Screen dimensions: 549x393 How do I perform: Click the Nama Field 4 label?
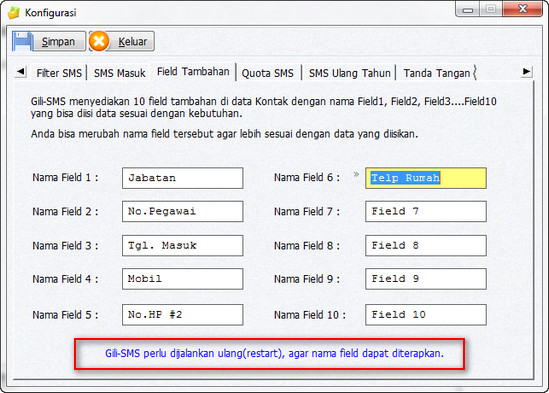point(65,279)
